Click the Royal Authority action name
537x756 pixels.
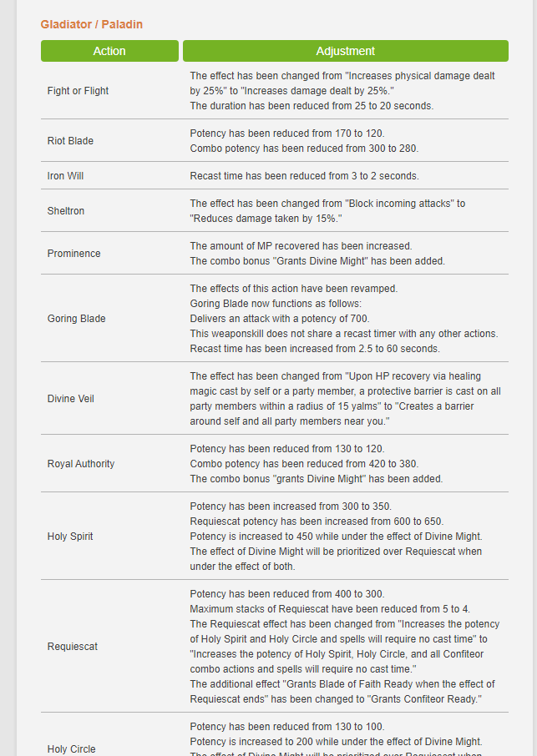80,464
